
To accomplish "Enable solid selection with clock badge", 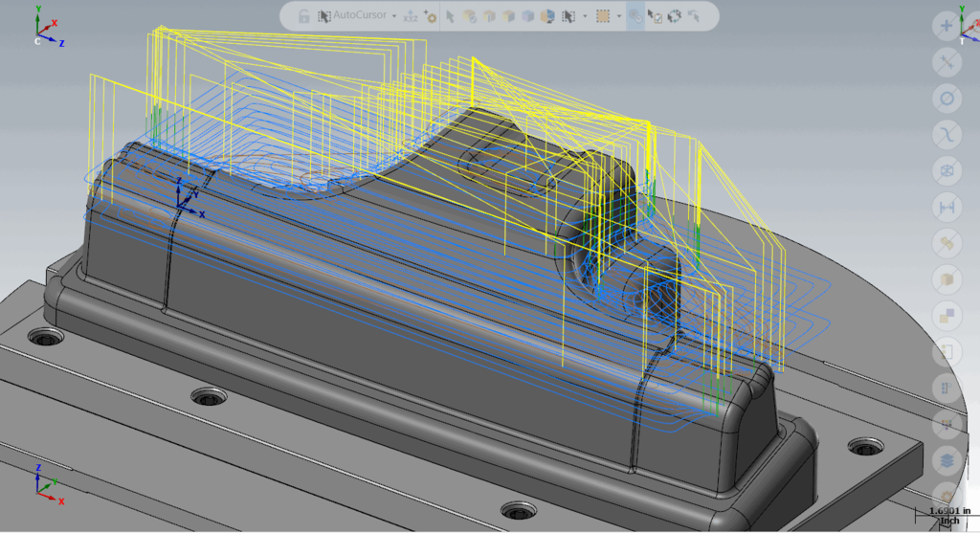I will [469, 16].
